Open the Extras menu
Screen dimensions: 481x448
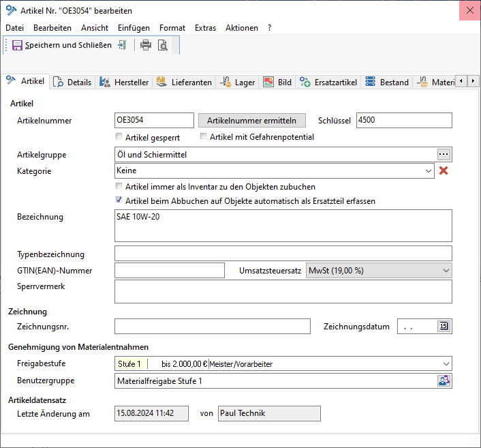(x=205, y=28)
